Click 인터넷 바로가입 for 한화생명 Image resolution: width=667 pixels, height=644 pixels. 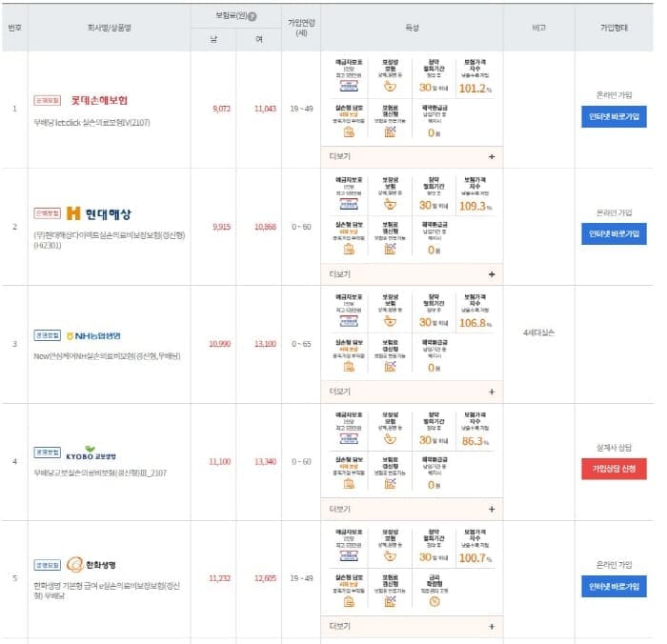click(x=614, y=587)
